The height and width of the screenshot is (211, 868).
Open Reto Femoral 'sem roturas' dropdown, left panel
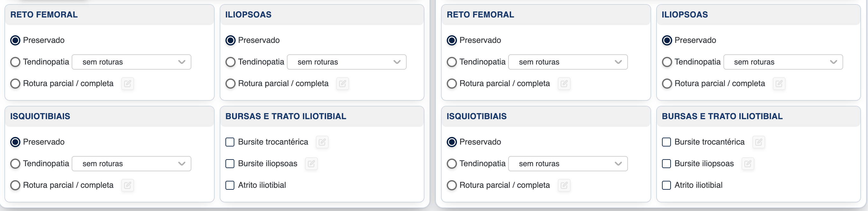click(x=132, y=62)
